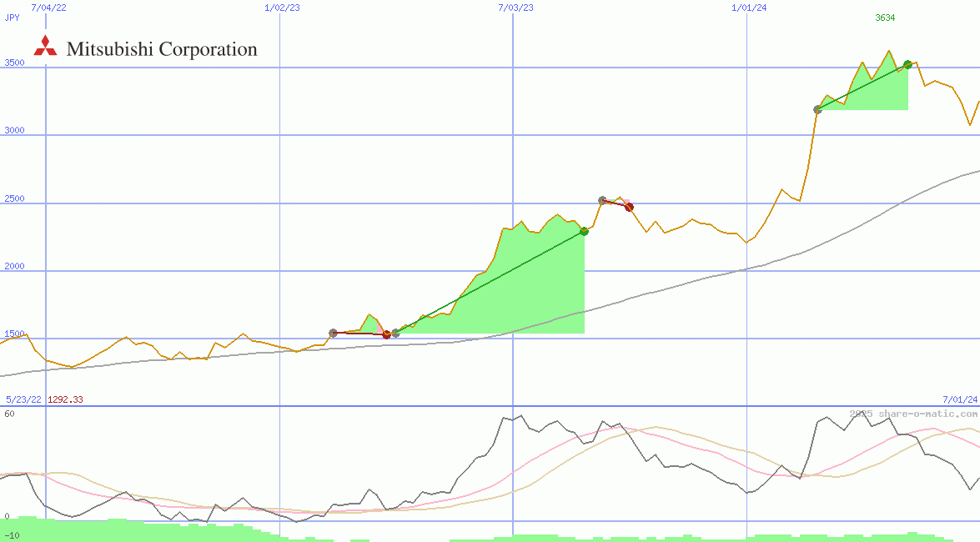The height and width of the screenshot is (542, 980).
Task: Click the JPY currency label
Action: (x=12, y=18)
